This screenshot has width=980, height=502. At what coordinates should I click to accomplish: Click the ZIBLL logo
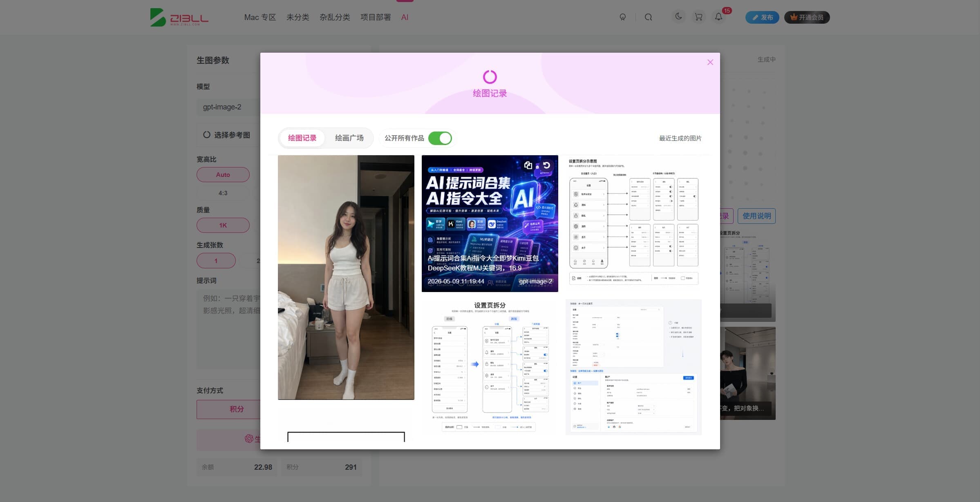pos(179,17)
